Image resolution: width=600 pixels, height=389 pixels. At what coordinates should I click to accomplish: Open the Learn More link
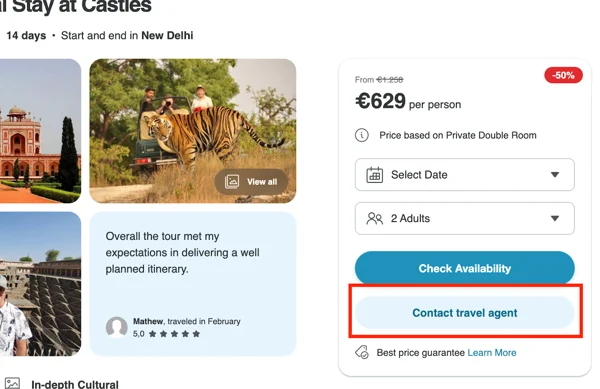(492, 353)
